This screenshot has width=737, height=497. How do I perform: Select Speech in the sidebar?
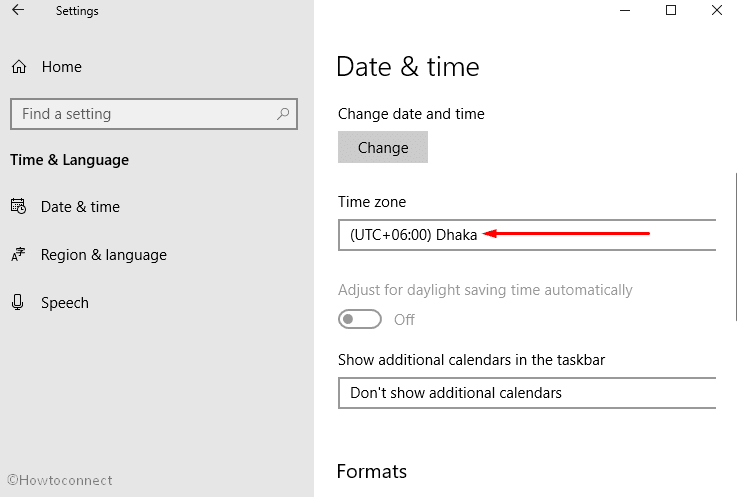pyautogui.click(x=65, y=303)
